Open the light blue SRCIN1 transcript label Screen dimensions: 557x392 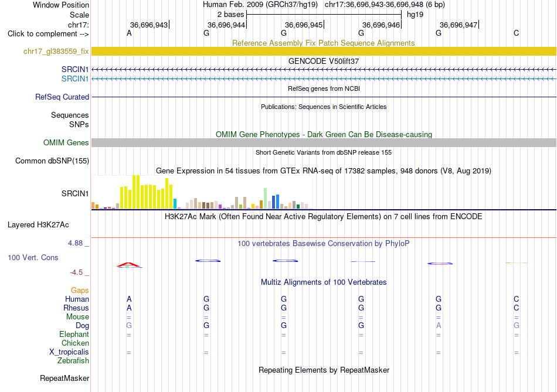74,79
